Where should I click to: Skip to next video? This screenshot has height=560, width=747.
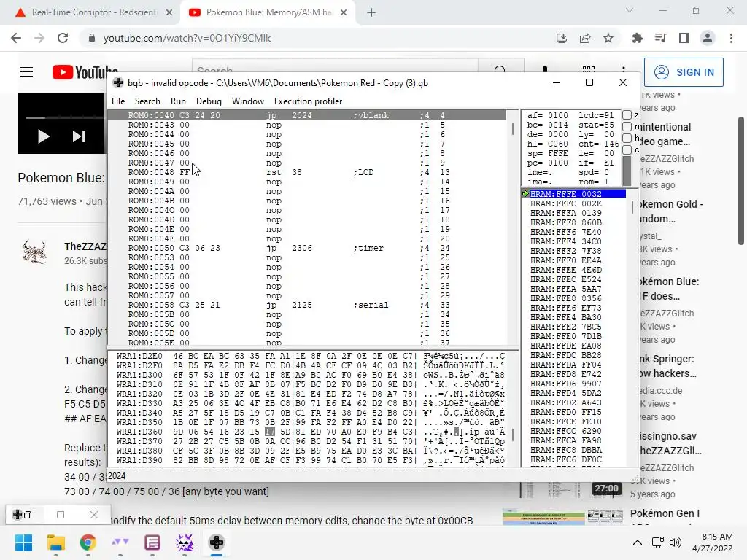79,136
